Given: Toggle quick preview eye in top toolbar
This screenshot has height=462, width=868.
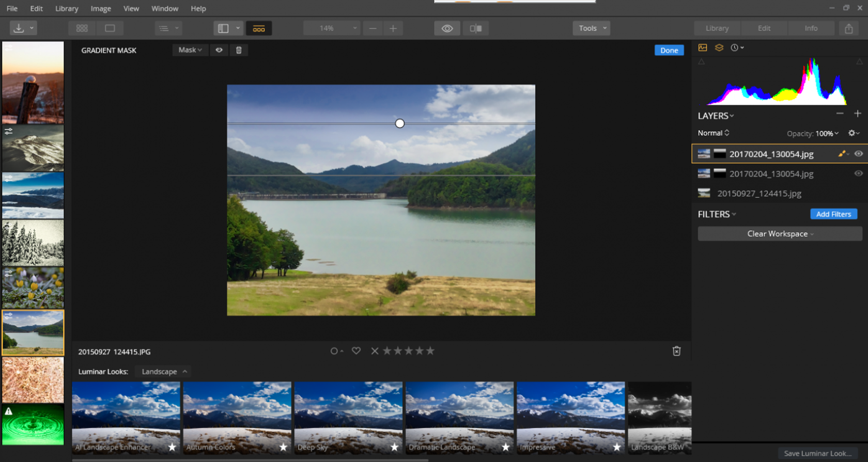Looking at the screenshot, I should pyautogui.click(x=447, y=28).
